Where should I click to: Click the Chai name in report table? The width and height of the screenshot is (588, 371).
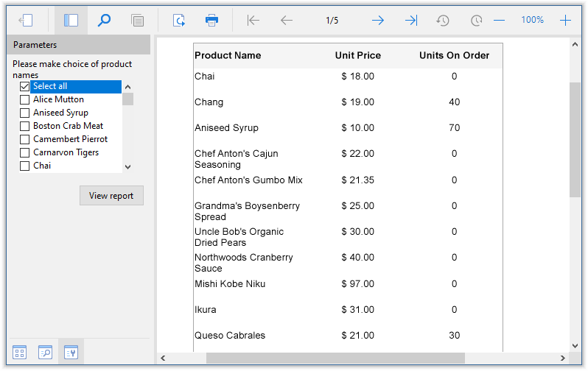coord(205,77)
